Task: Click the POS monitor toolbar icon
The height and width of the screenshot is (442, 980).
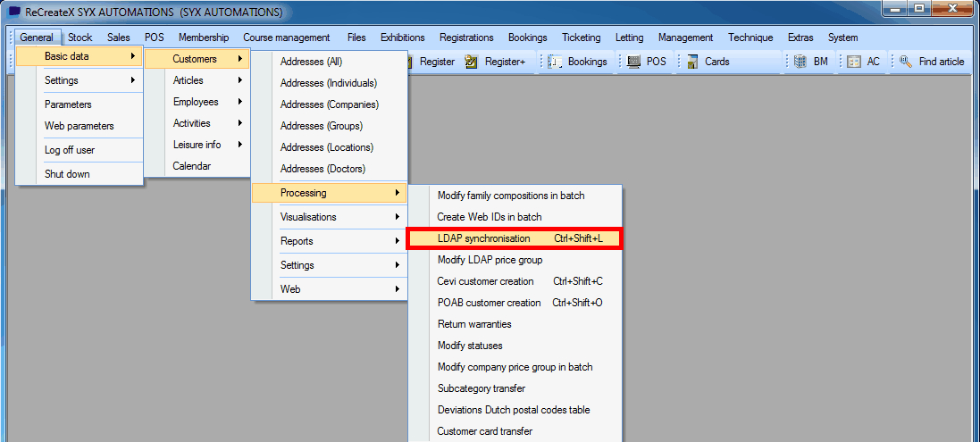Action: (x=634, y=62)
